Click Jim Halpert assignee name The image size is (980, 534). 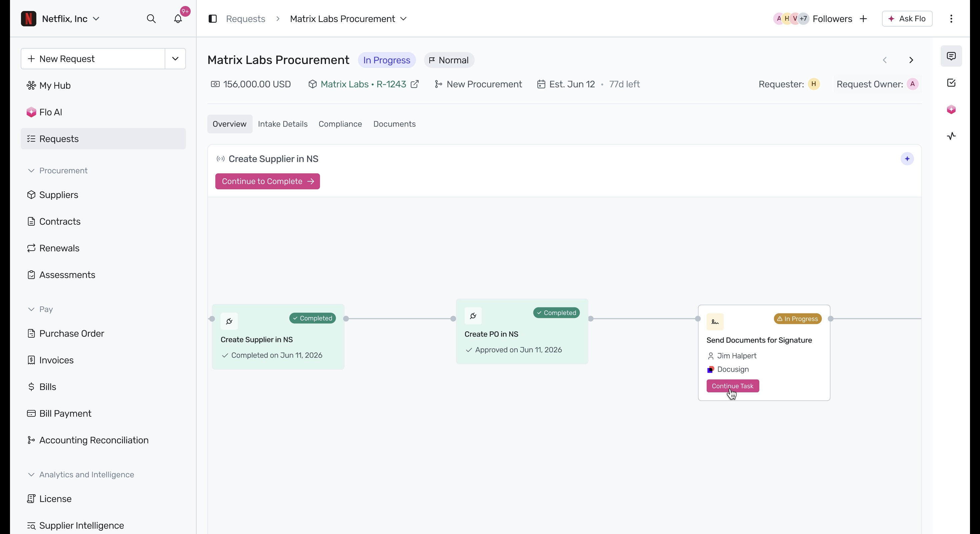[x=737, y=356]
